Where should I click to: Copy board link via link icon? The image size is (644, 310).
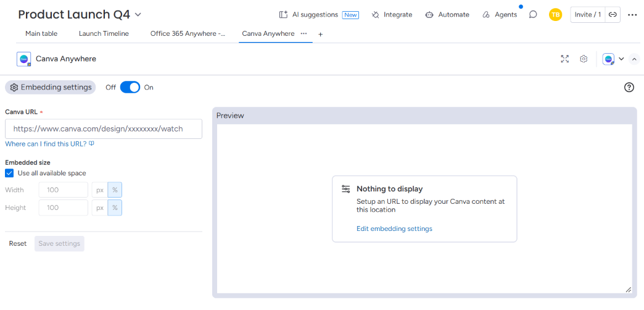pyautogui.click(x=613, y=15)
